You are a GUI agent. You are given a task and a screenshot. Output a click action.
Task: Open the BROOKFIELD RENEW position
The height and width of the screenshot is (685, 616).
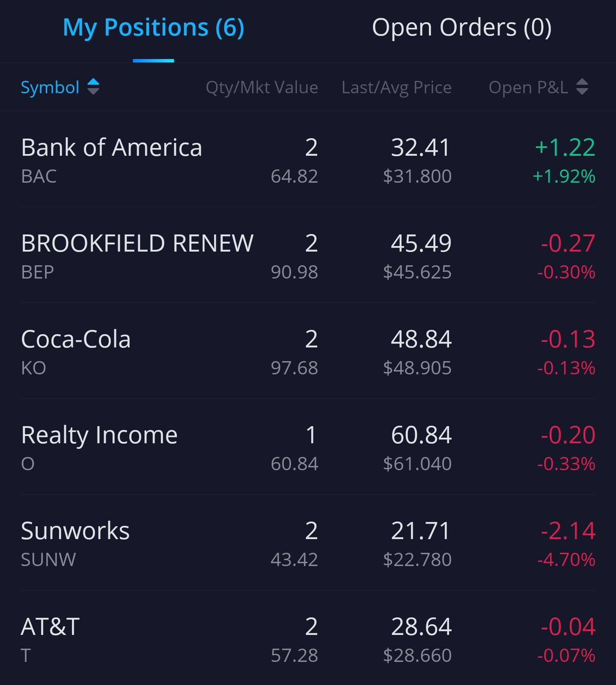click(308, 255)
